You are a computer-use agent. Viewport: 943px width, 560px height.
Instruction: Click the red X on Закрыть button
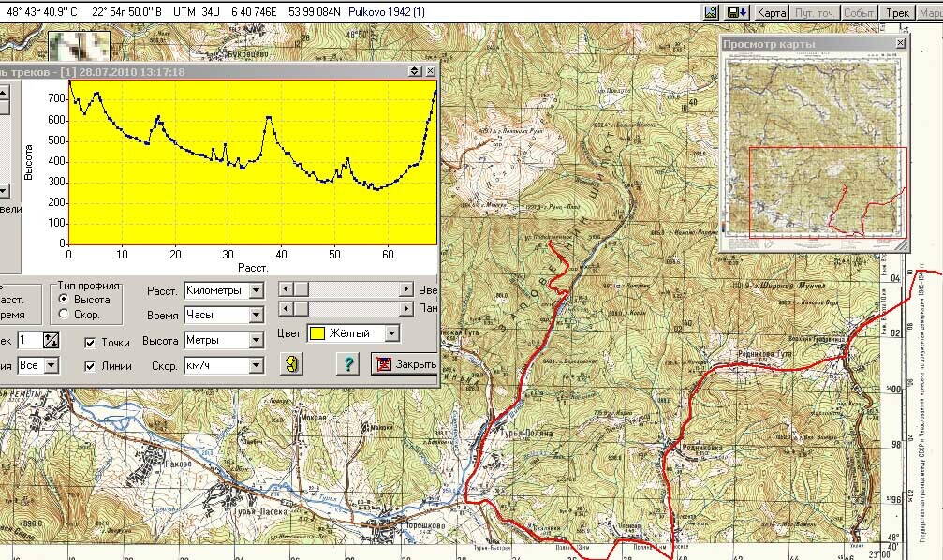[382, 364]
